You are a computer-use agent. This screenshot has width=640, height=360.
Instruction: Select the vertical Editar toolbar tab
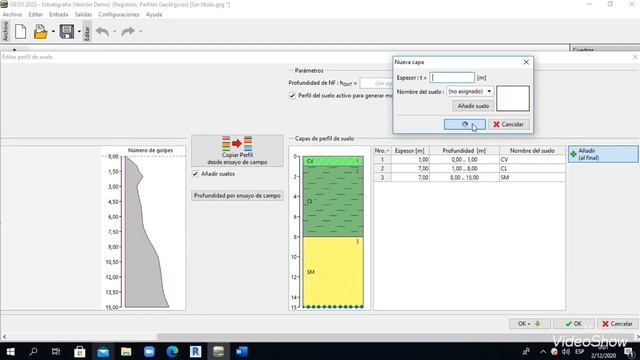tap(87, 31)
